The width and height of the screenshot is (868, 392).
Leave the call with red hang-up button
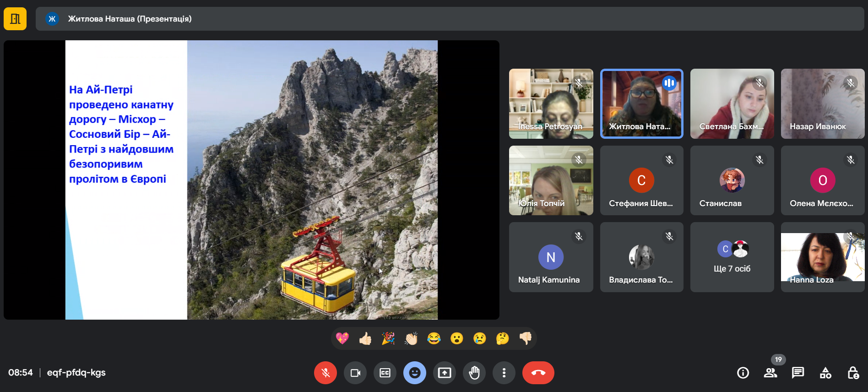(538, 373)
